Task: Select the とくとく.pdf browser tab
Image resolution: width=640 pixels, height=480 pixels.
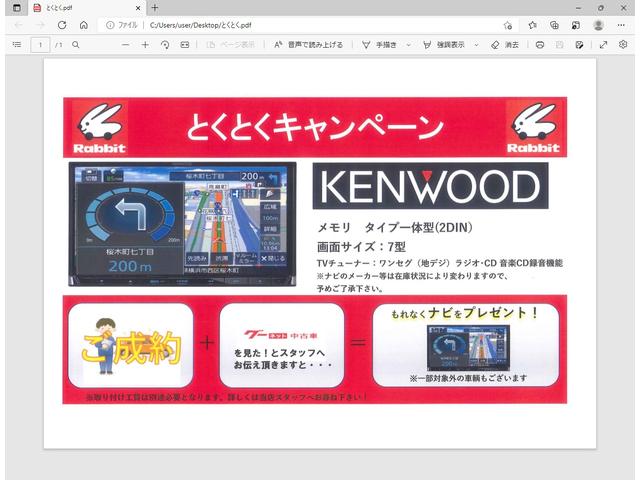Action: [86, 8]
